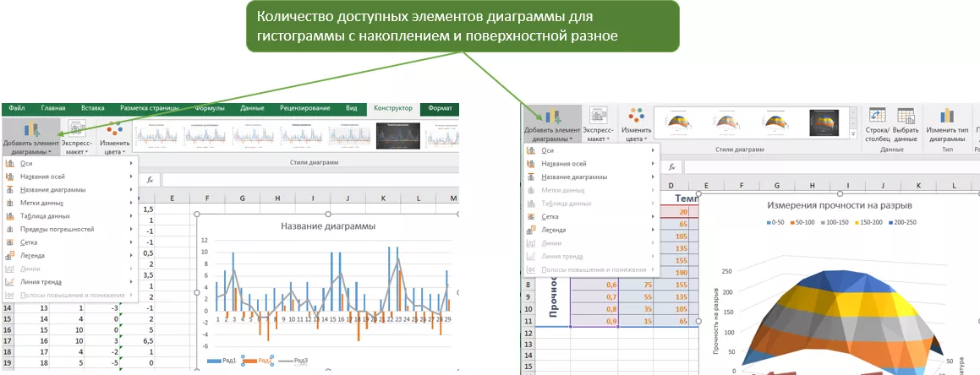Select row header 19 in histogram window
This screenshot has width=980, height=375.
tap(8, 362)
